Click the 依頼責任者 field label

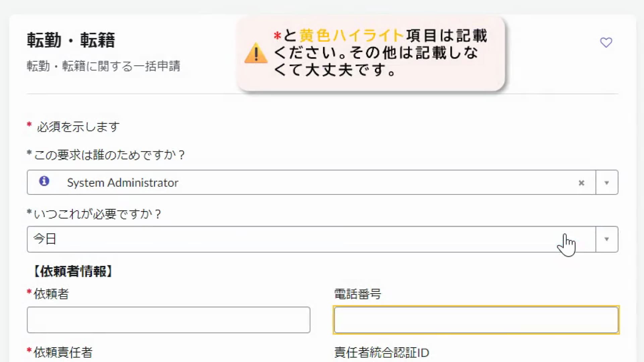(63, 352)
